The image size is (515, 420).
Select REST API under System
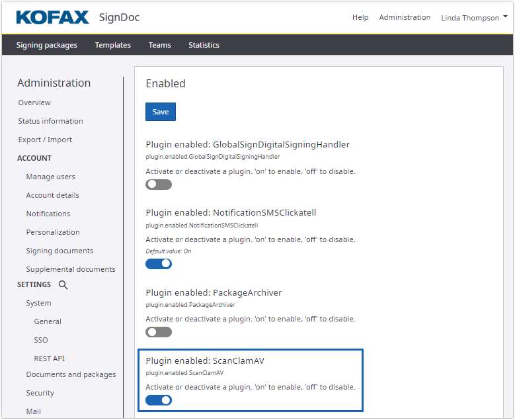[x=49, y=358]
